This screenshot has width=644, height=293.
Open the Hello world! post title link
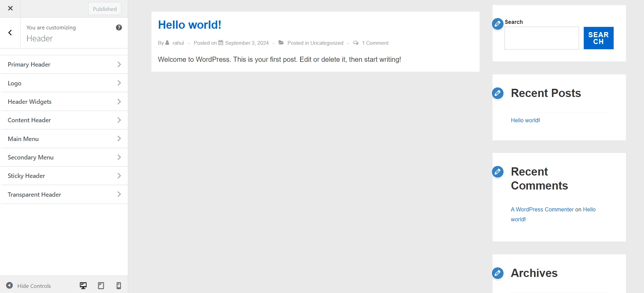[190, 25]
